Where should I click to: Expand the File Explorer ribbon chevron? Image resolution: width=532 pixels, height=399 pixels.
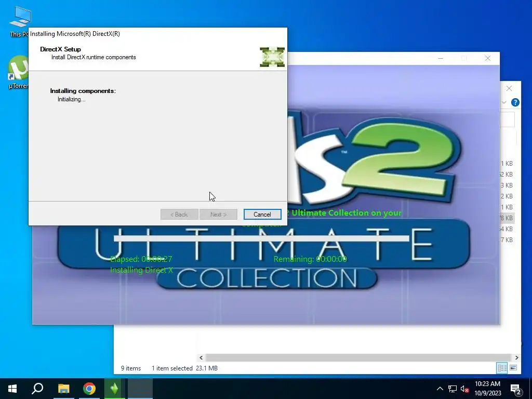(x=504, y=102)
